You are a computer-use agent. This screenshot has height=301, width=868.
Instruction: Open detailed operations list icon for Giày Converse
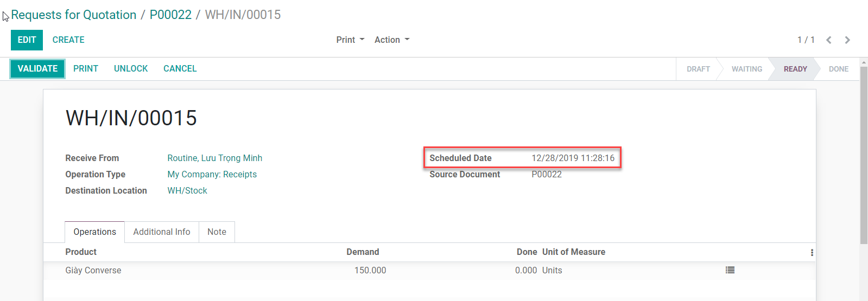[730, 270]
